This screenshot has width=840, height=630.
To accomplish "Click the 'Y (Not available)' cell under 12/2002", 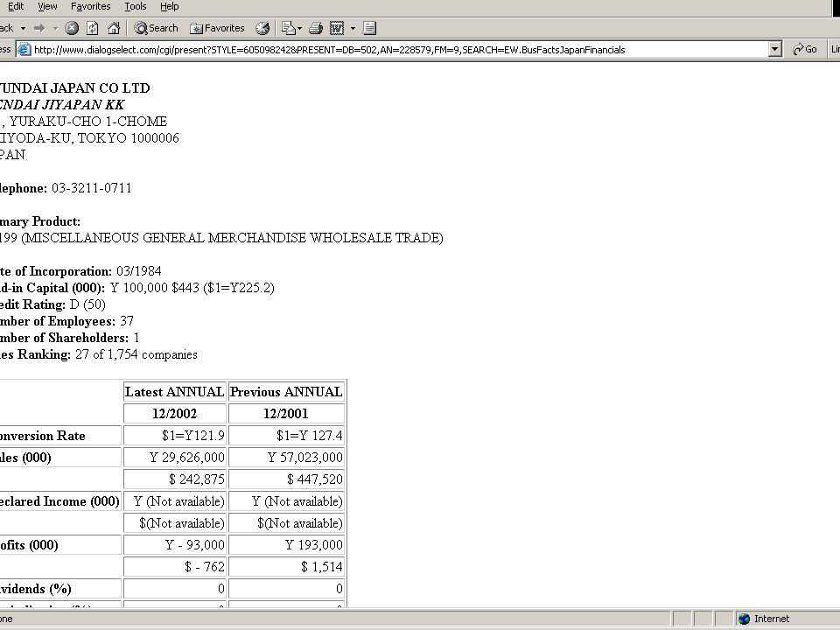I will pos(175,501).
